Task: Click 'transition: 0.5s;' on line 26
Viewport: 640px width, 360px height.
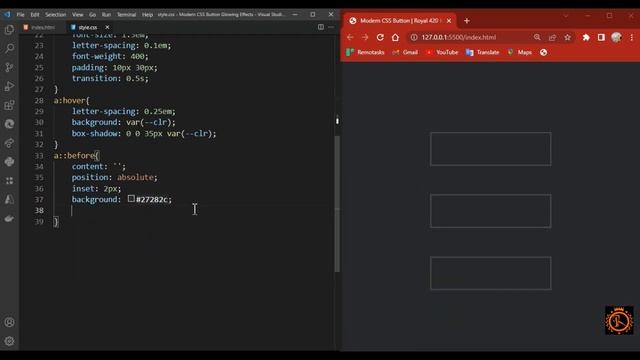Action: pyautogui.click(x=110, y=78)
